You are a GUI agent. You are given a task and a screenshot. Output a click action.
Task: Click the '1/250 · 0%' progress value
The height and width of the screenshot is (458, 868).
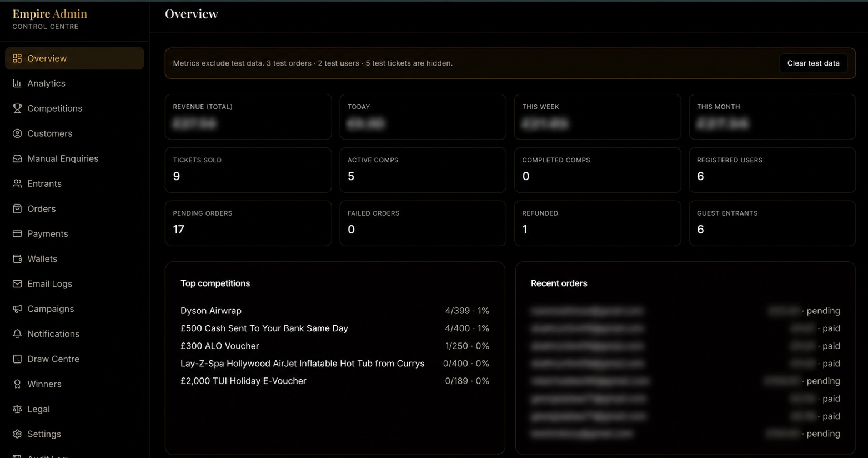pos(467,346)
